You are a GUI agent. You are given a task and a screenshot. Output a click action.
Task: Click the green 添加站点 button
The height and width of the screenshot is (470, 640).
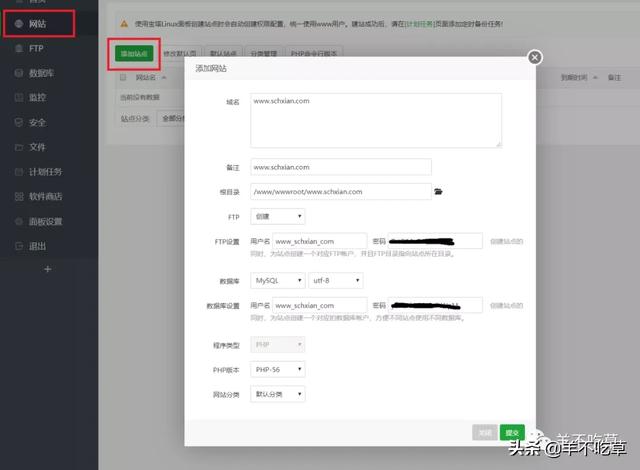(x=134, y=53)
